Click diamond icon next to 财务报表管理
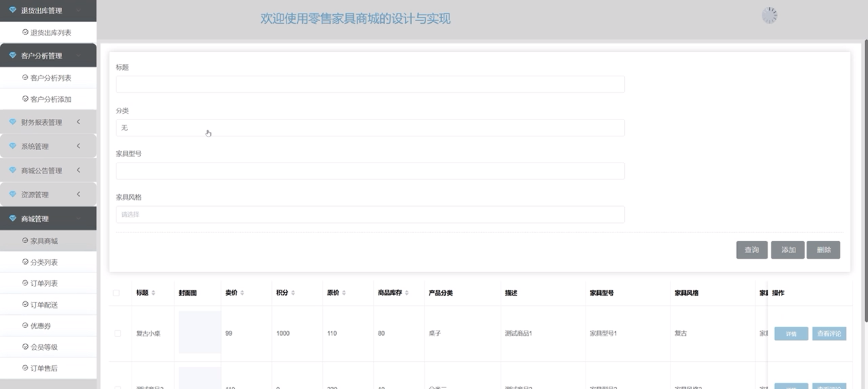Viewport: 868px width, 389px height. coord(12,121)
